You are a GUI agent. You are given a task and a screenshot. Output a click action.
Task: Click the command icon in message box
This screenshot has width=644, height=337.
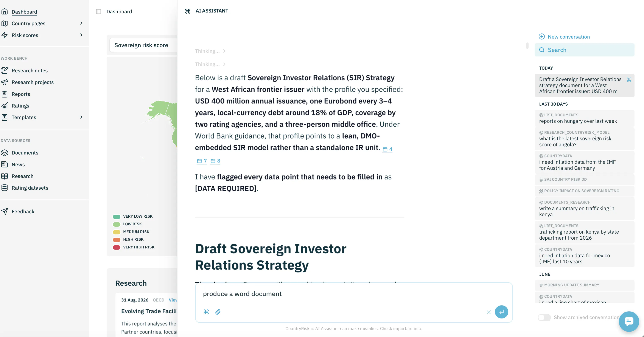(206, 312)
